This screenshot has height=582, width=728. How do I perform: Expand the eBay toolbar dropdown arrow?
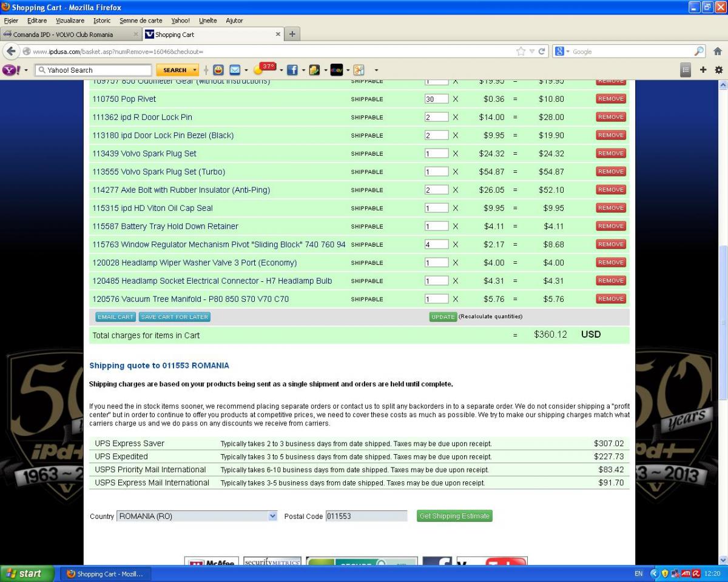(x=348, y=70)
